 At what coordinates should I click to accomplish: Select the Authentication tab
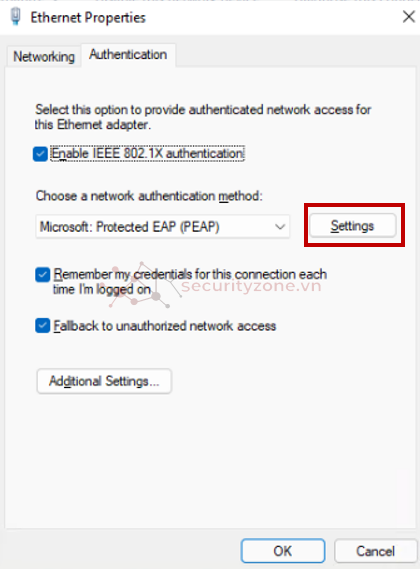pyautogui.click(x=128, y=55)
